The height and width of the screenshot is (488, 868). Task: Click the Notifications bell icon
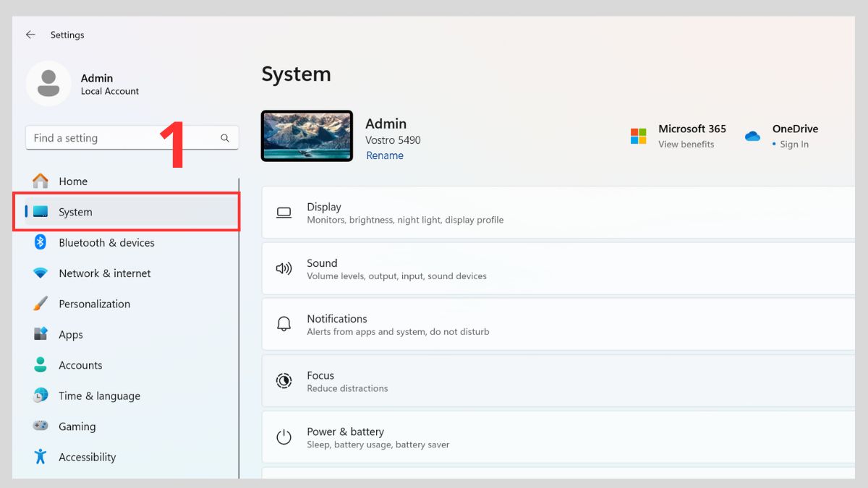click(x=284, y=324)
